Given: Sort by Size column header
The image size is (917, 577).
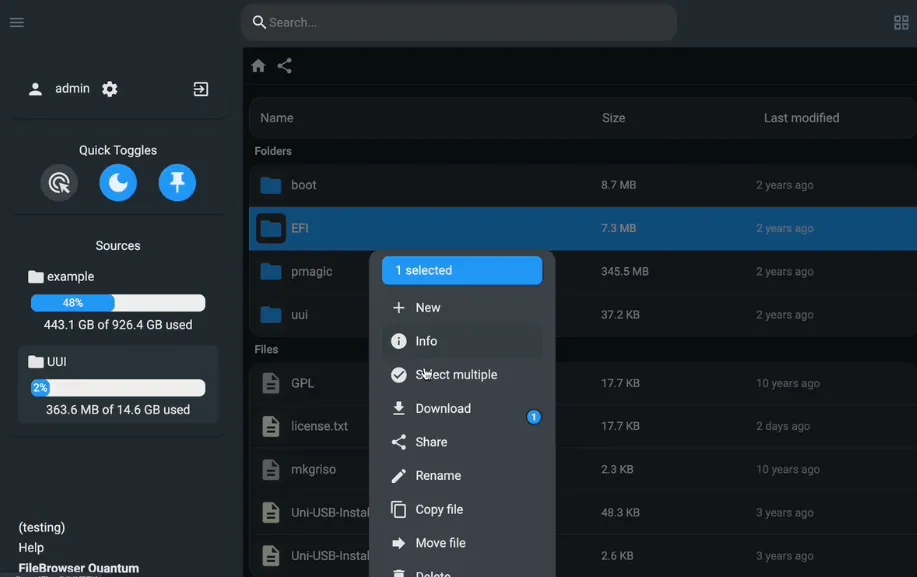Looking at the screenshot, I should click(613, 118).
